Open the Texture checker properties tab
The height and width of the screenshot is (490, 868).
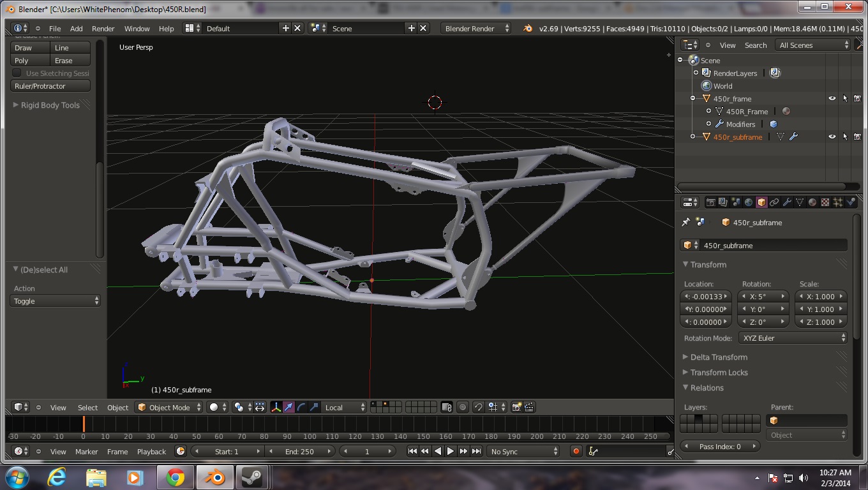pyautogui.click(x=825, y=202)
